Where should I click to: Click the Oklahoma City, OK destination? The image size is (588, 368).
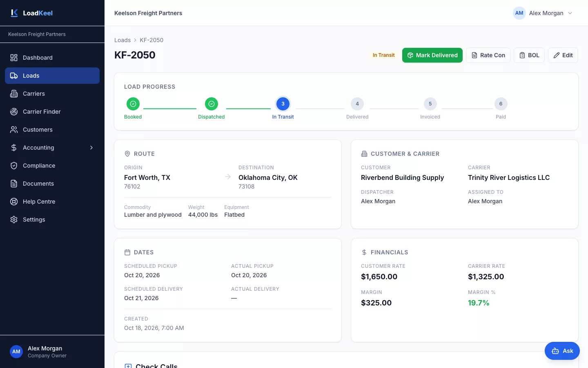[x=268, y=177]
